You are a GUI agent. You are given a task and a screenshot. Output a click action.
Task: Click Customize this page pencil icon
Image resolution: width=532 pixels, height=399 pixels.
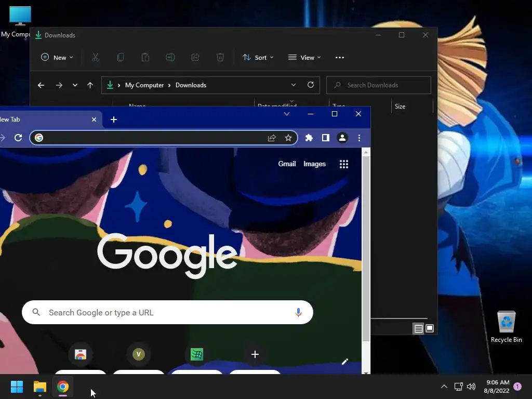point(345,362)
